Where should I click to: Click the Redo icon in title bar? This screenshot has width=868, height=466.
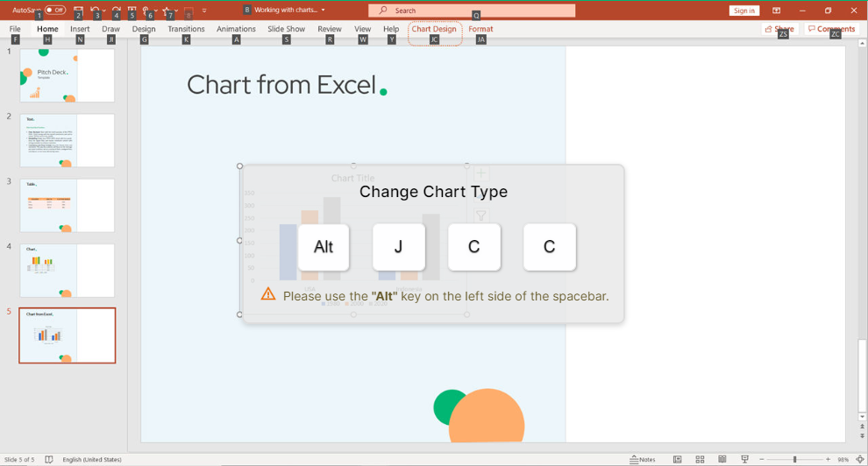[x=117, y=10]
